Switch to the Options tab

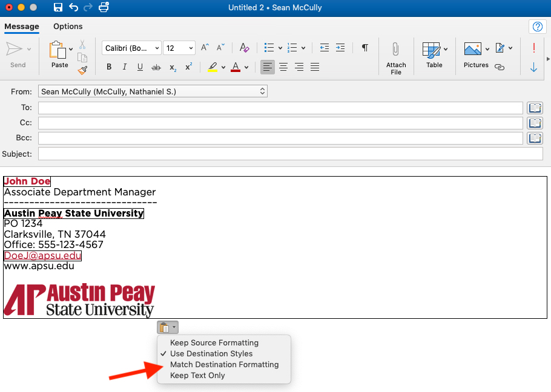pos(68,27)
